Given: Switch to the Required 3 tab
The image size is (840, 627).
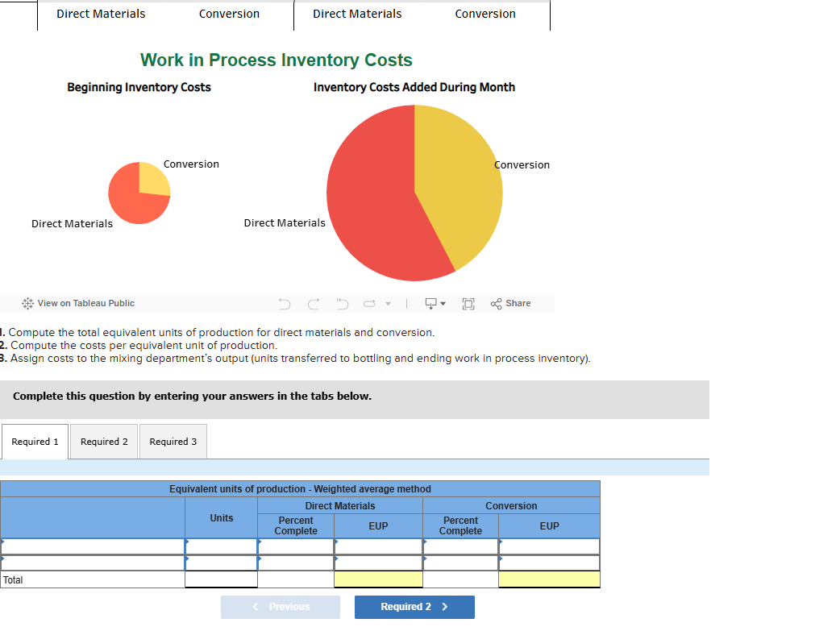Looking at the screenshot, I should (x=173, y=441).
